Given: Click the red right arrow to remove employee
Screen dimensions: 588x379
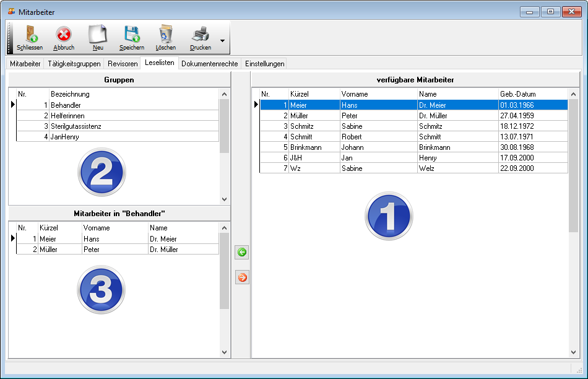Looking at the screenshot, I should [242, 277].
